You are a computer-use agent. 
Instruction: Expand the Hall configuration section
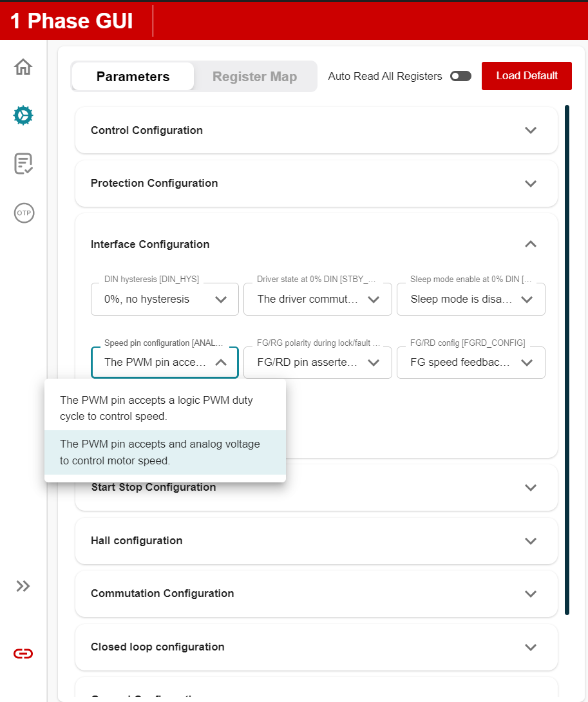[316, 541]
